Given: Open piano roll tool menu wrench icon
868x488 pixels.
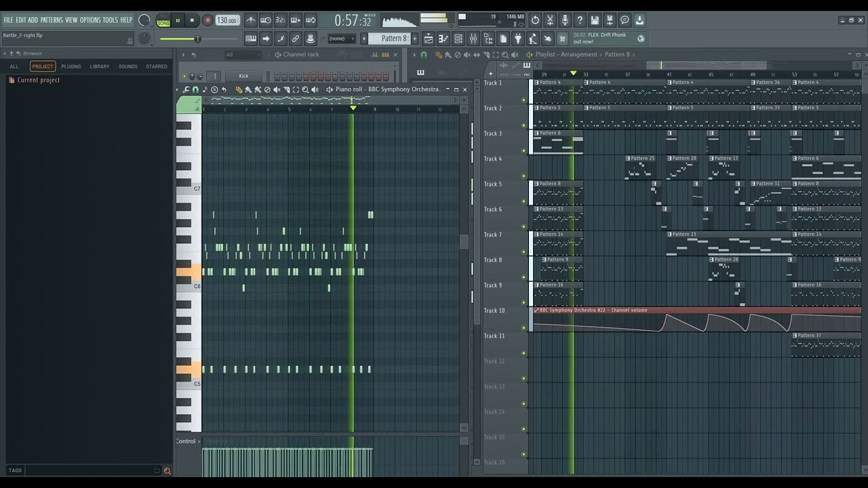Looking at the screenshot, I should tap(186, 89).
